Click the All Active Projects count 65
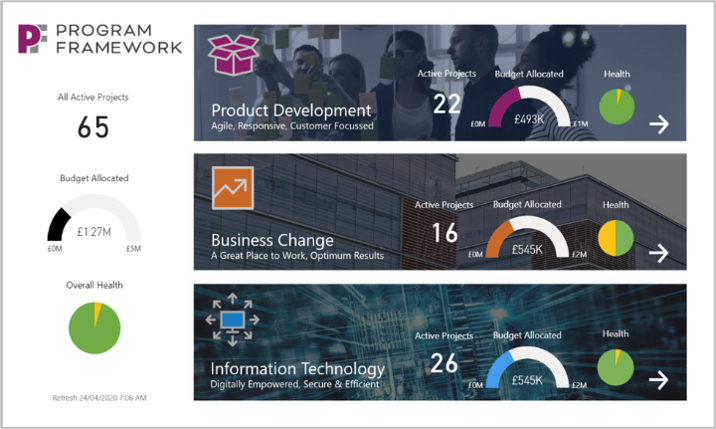Viewport: 716px width, 429px height. click(93, 127)
